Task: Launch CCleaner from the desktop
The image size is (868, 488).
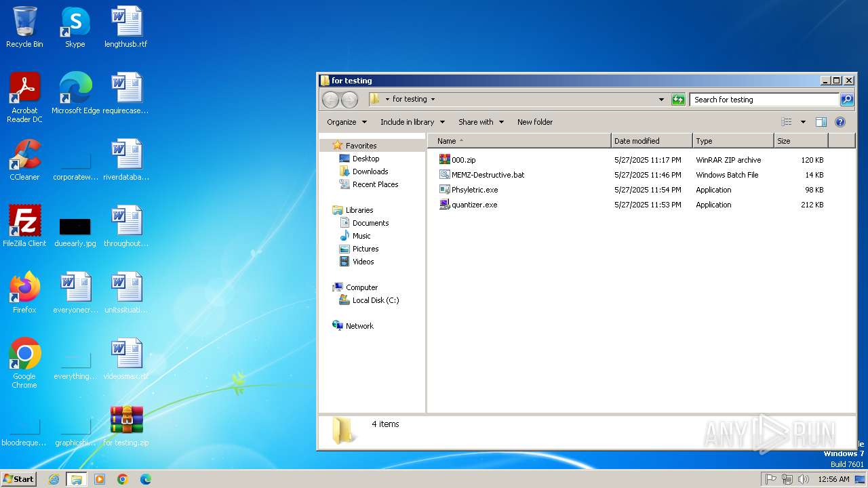Action: coord(24,161)
